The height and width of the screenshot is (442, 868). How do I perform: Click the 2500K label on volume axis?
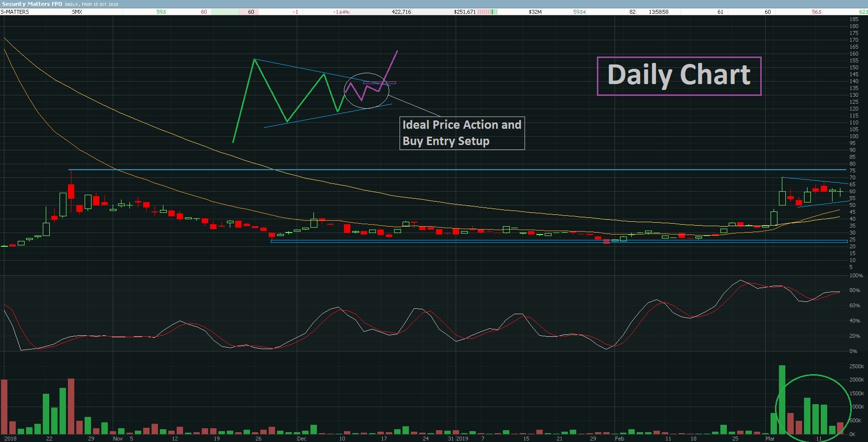tap(857, 366)
